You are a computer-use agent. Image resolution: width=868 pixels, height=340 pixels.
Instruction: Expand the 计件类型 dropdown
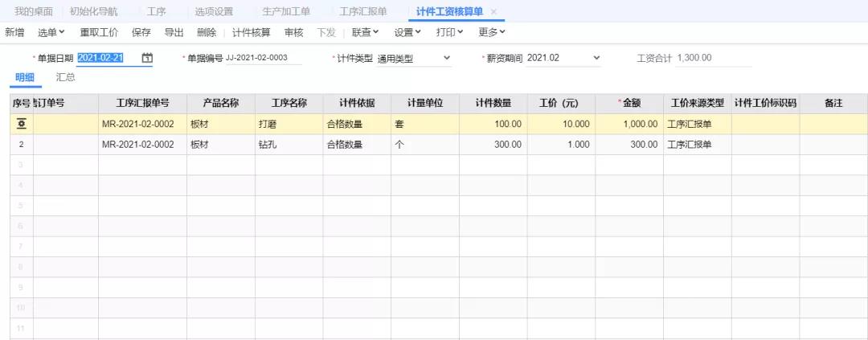[447, 58]
